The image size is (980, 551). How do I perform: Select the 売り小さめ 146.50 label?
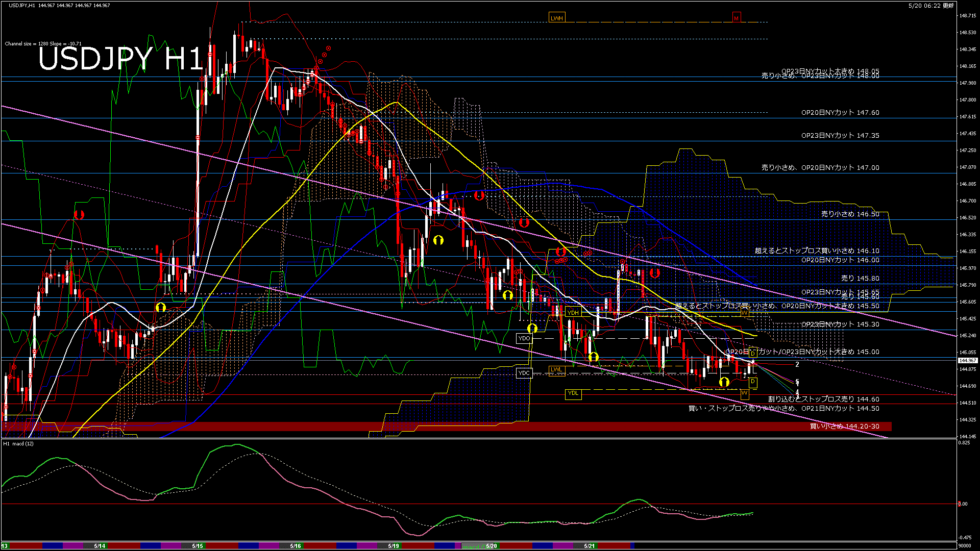[850, 214]
